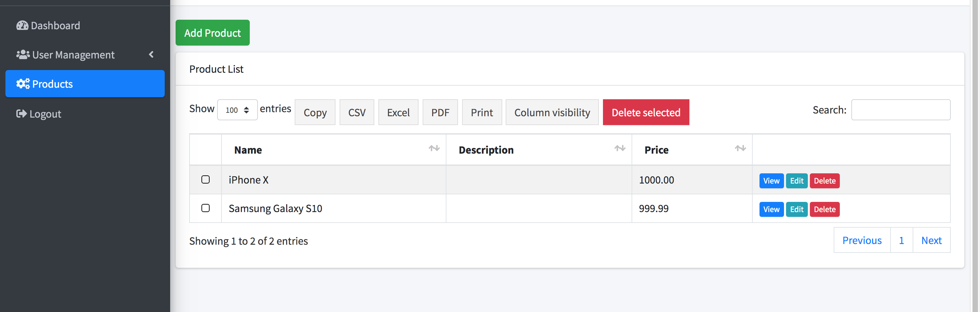
Task: Open the show entries count dropdown
Action: [x=237, y=110]
